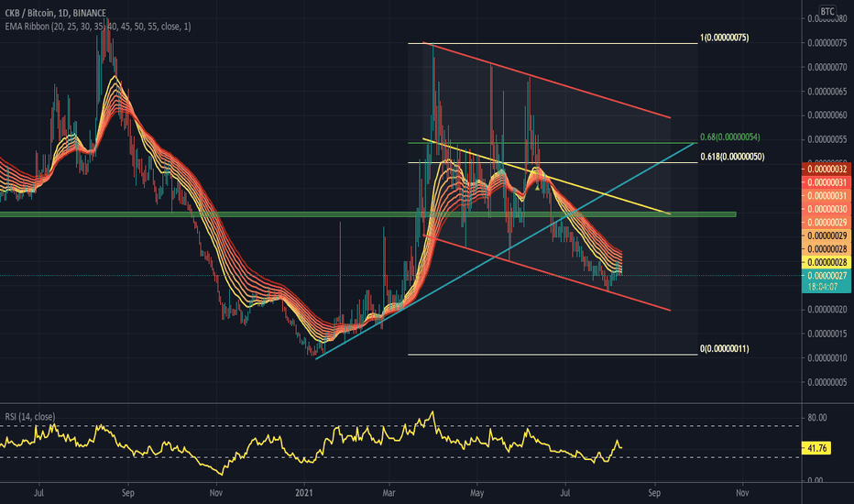The image size is (854, 504).
Task: Click the 0.00000030 EMA price tag
Action: 827,209
